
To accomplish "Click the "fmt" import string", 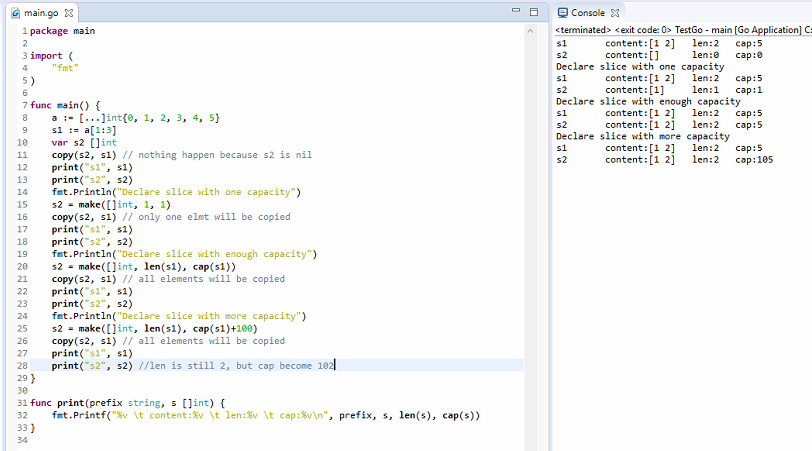I will (65, 67).
